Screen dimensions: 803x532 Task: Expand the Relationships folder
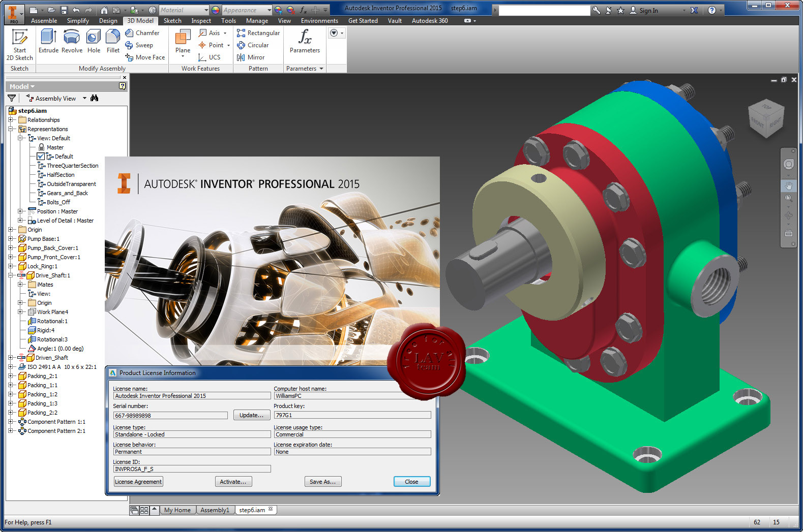[11, 120]
